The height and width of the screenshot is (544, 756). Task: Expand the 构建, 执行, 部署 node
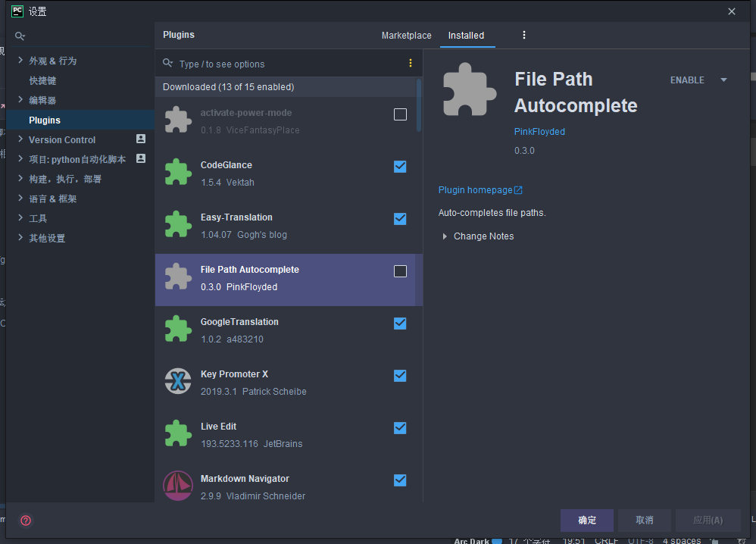pos(20,179)
